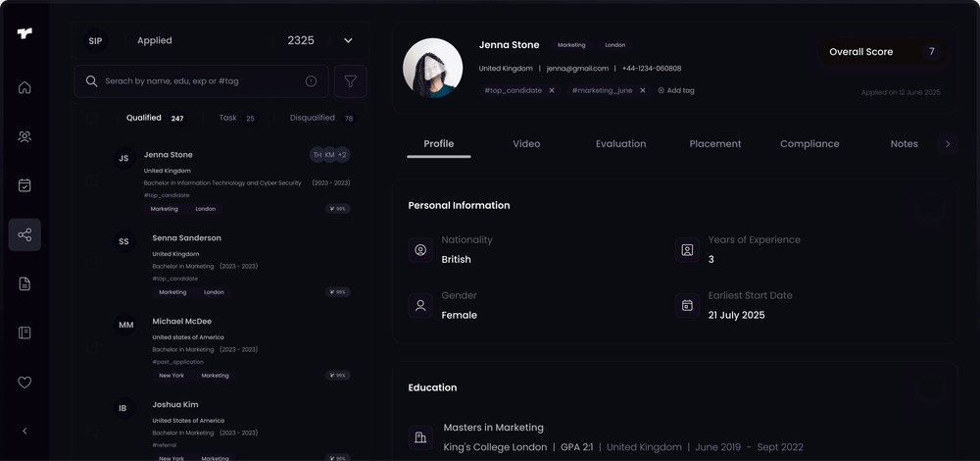The image size is (980, 461).
Task: Switch to the Task 25 tab
Action: tap(237, 118)
